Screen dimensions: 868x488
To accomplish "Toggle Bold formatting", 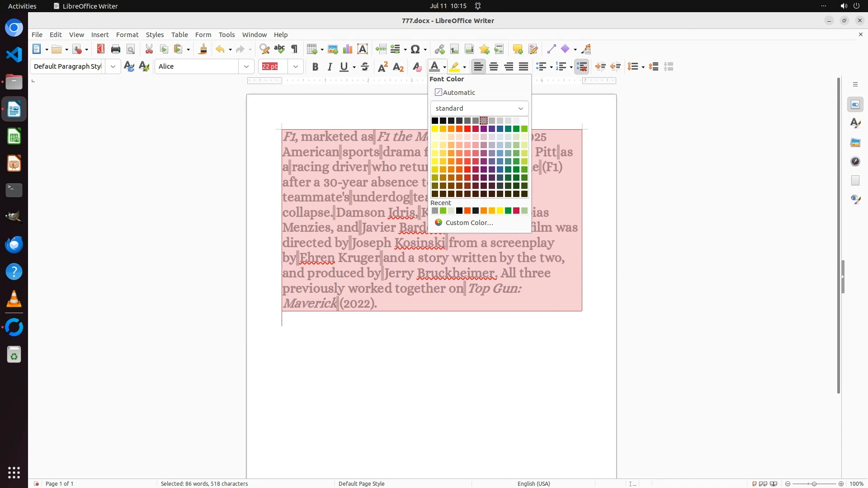I will click(x=315, y=67).
